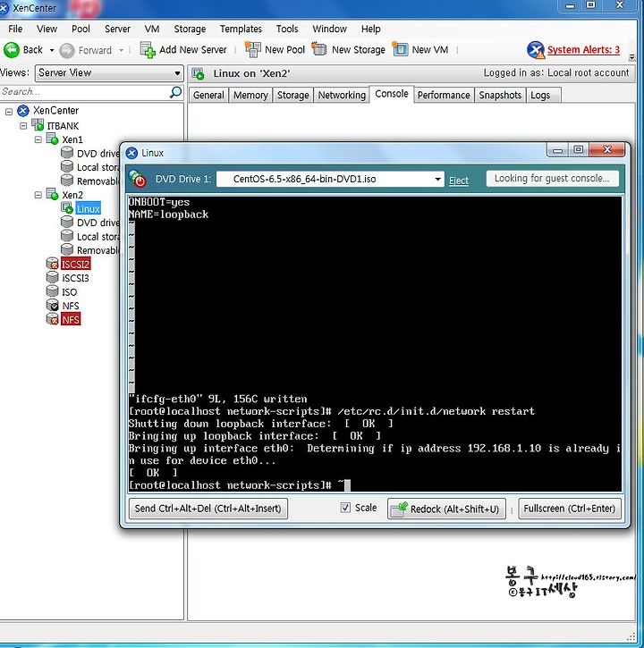Open the Back history dropdown arrow

52,50
